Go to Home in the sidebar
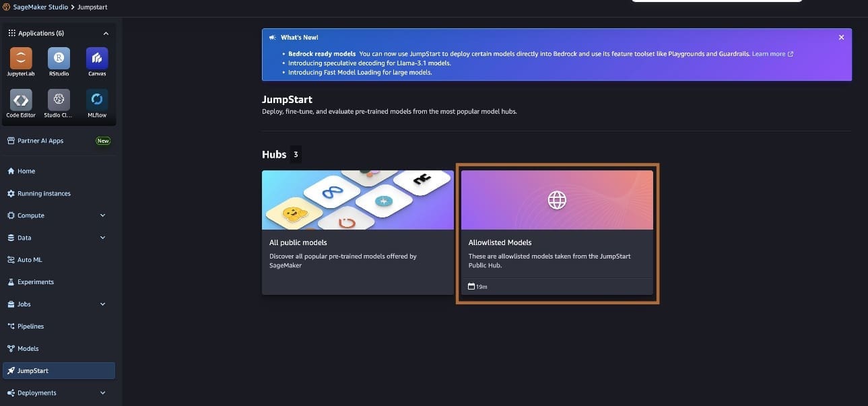 click(x=26, y=171)
